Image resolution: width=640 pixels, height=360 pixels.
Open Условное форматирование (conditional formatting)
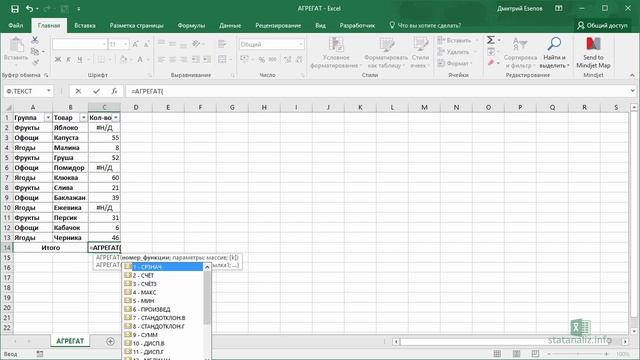click(x=336, y=52)
